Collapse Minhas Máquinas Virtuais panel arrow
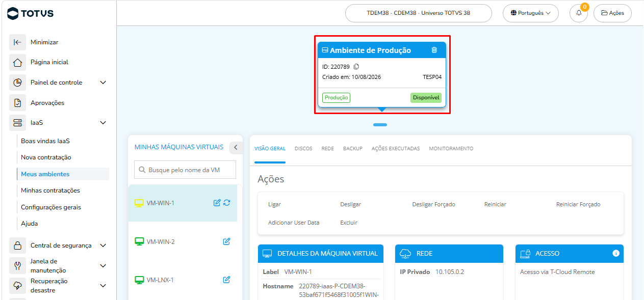 tap(236, 147)
